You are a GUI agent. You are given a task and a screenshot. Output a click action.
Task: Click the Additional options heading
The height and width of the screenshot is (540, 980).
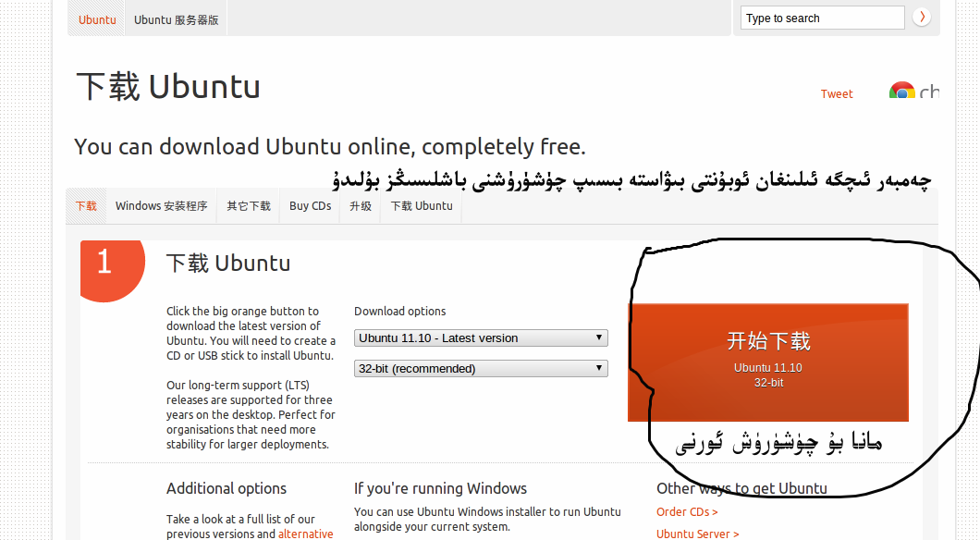click(227, 489)
